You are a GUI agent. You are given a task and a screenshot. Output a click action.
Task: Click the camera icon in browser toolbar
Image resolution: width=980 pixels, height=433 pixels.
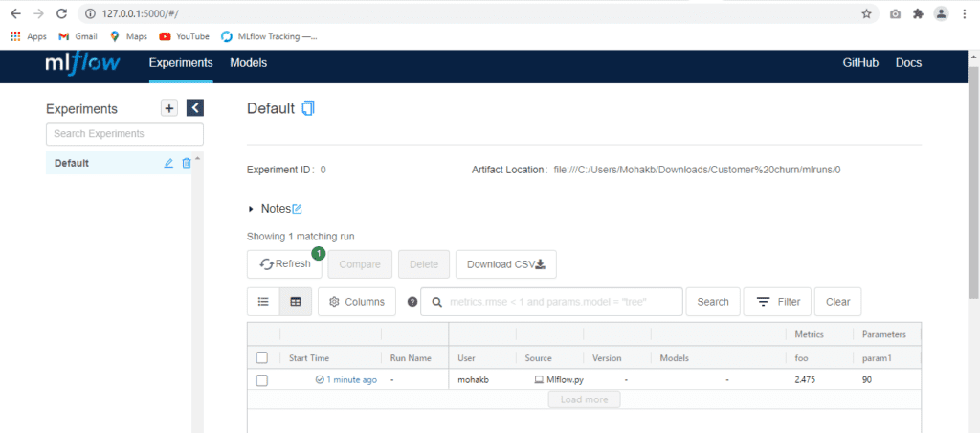pyautogui.click(x=895, y=13)
